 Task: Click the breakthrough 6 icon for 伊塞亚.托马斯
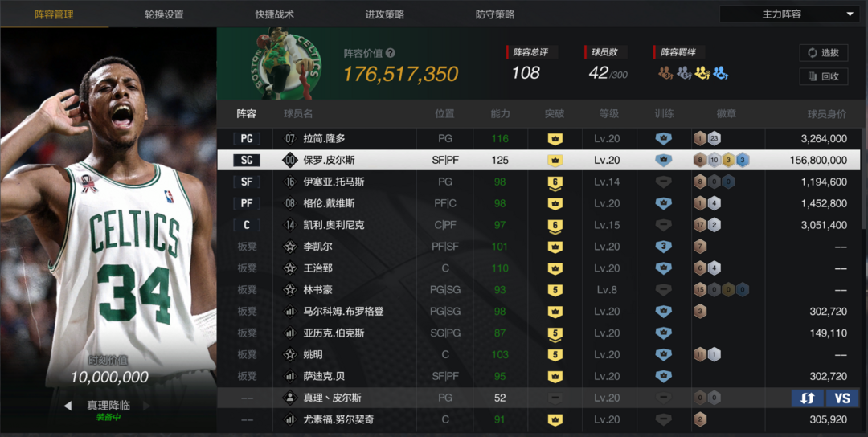click(555, 182)
